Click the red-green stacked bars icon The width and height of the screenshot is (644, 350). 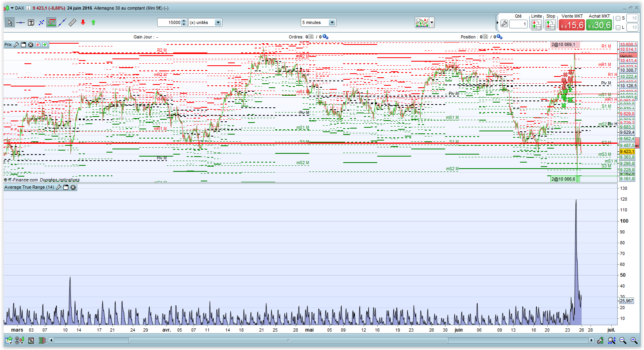(42, 340)
